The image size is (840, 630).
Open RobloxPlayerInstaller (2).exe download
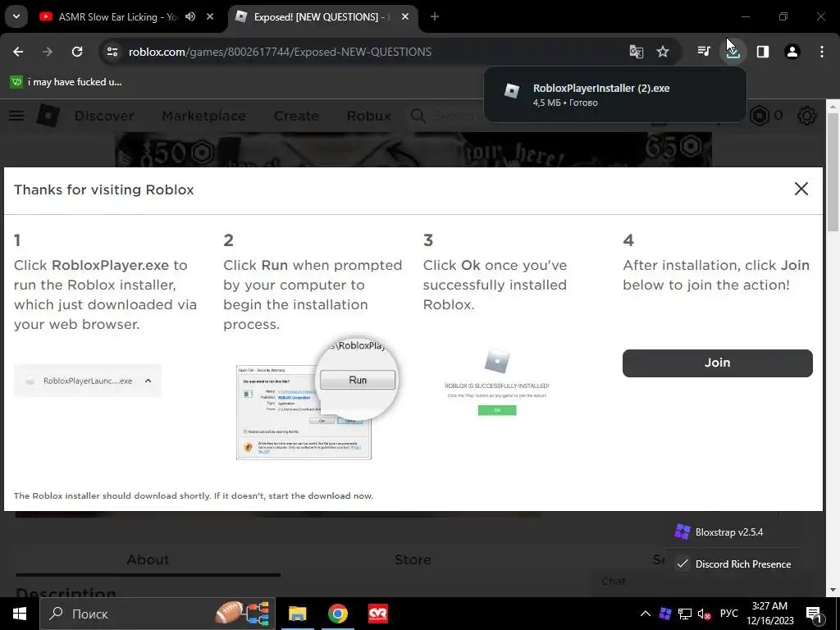click(614, 95)
